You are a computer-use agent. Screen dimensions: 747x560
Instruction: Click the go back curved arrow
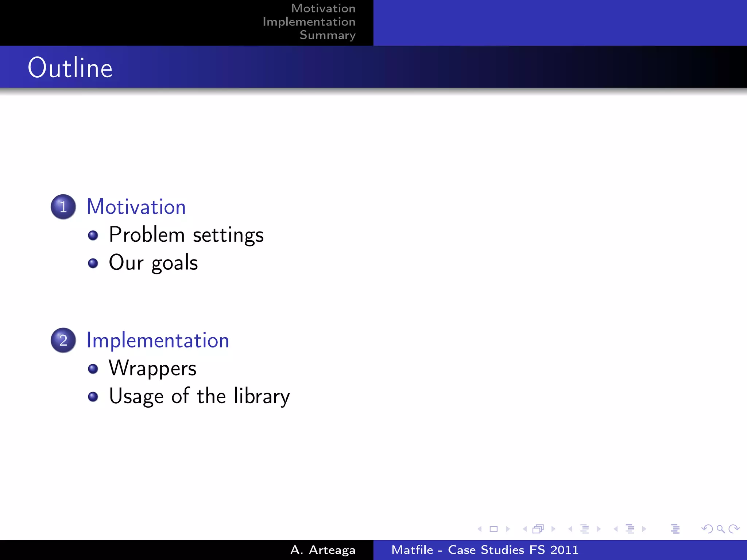coord(707,529)
